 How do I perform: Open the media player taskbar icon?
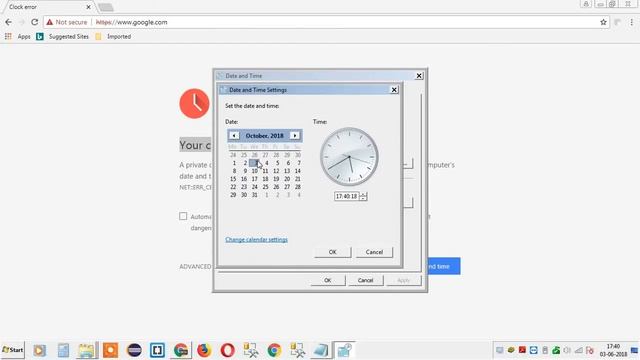point(40,350)
